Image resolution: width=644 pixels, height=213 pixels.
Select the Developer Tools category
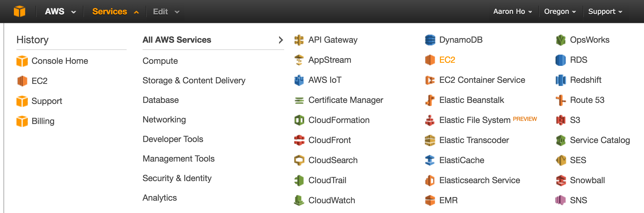(x=173, y=139)
